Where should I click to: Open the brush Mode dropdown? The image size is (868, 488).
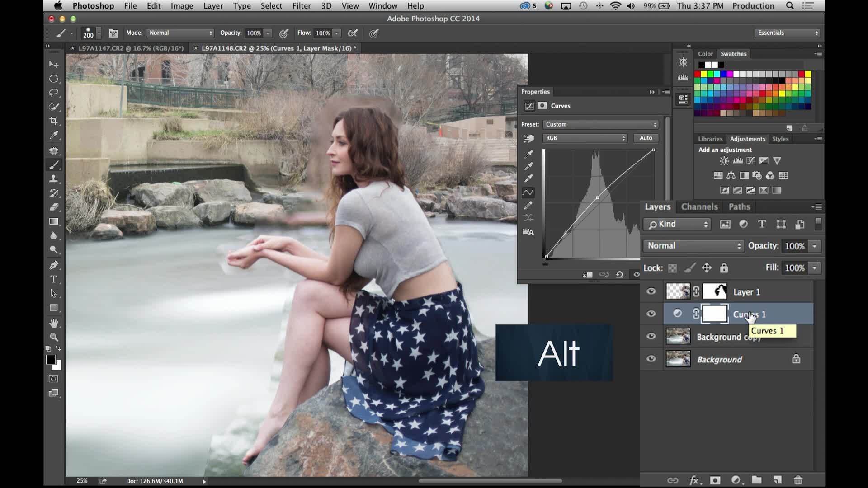(x=180, y=33)
